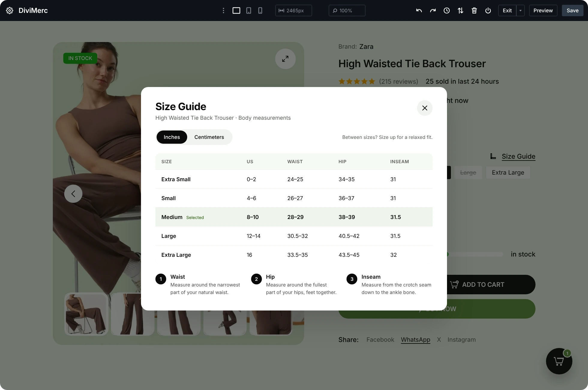Viewport: 588px width, 390px height.
Task: Expand product image fullscreen icon
Action: tap(285, 59)
